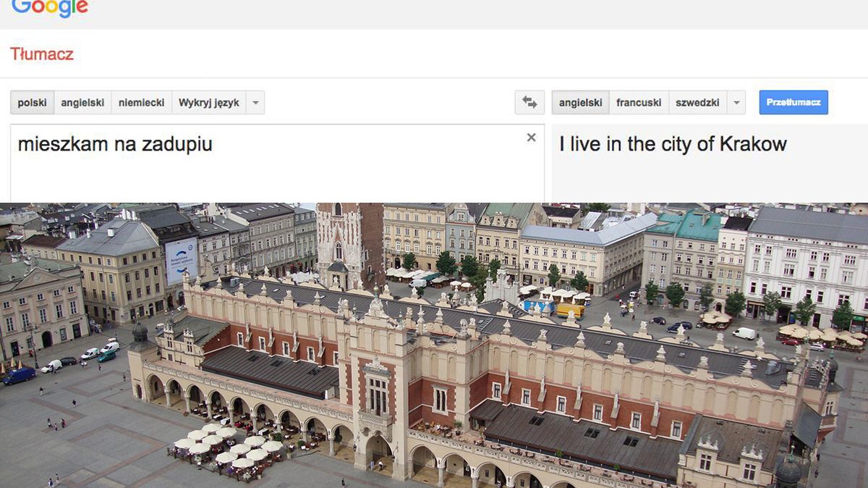This screenshot has width=868, height=488.
Task: Expand target language dropdown arrow
Action: tap(736, 103)
